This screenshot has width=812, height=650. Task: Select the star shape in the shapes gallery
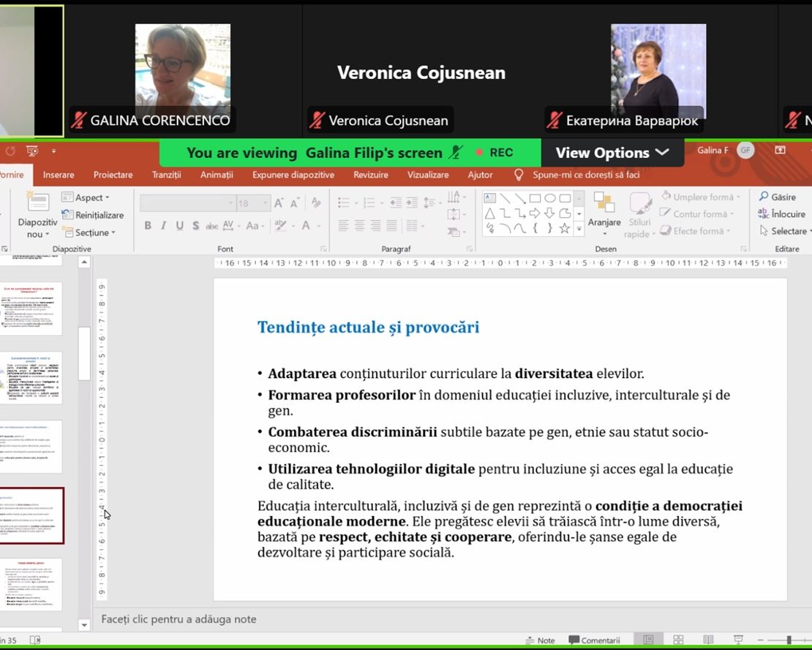tap(564, 228)
